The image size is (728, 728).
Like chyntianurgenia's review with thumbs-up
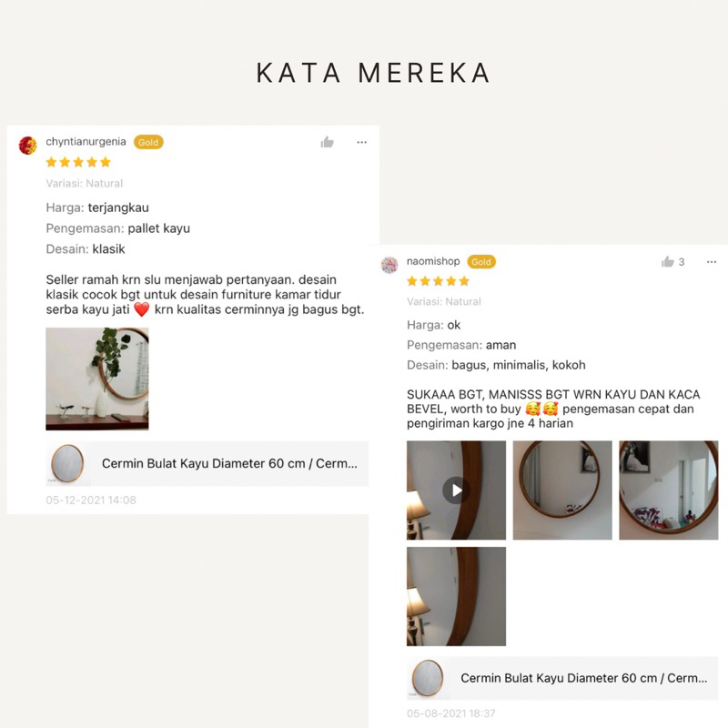(x=328, y=142)
